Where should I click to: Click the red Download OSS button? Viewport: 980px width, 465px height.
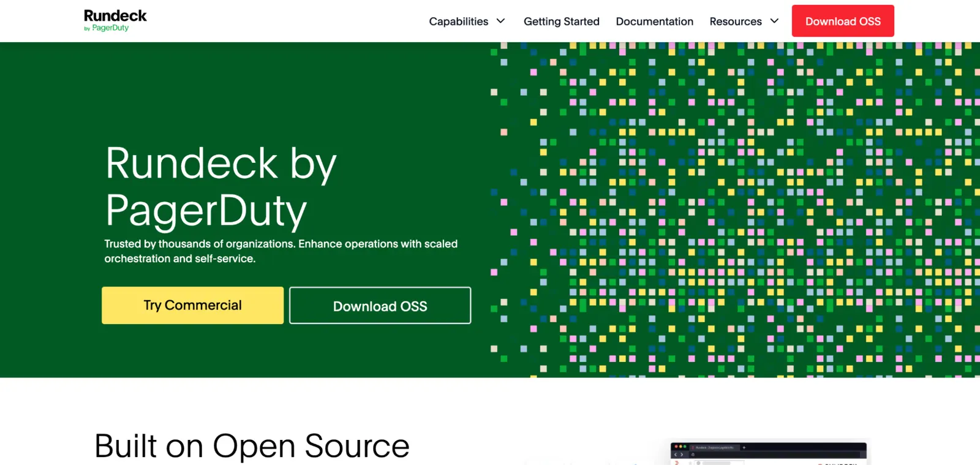coord(843,21)
